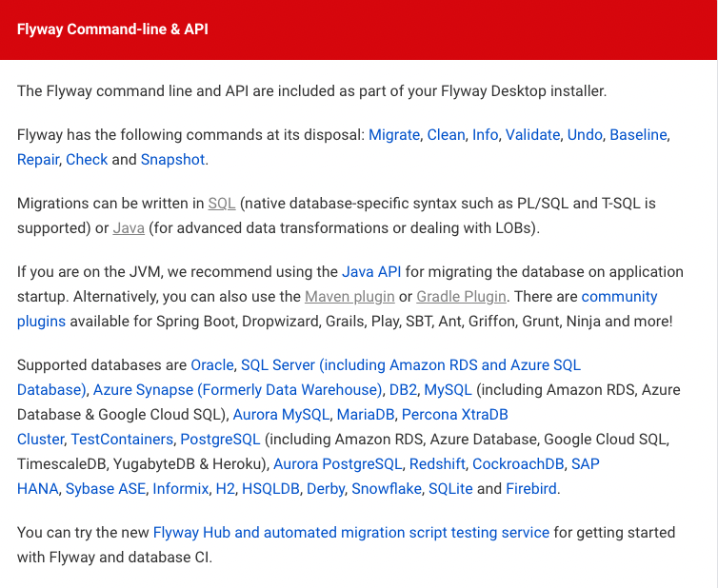Follow the Java migrations link
Viewport: 718px width, 588px height.
point(129,228)
